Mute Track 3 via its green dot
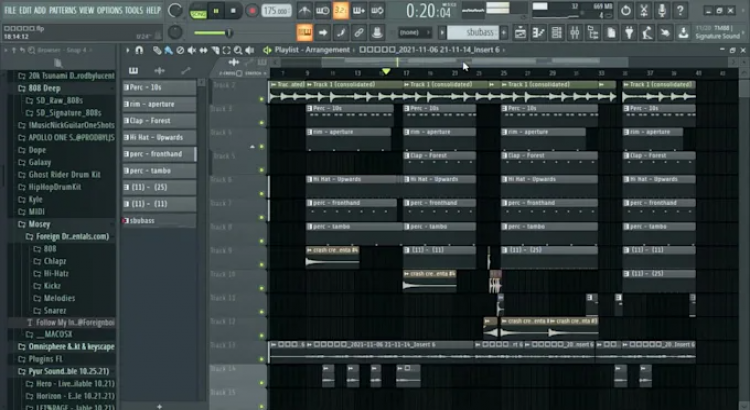Viewport: 750px width, 410px height. [x=262, y=123]
